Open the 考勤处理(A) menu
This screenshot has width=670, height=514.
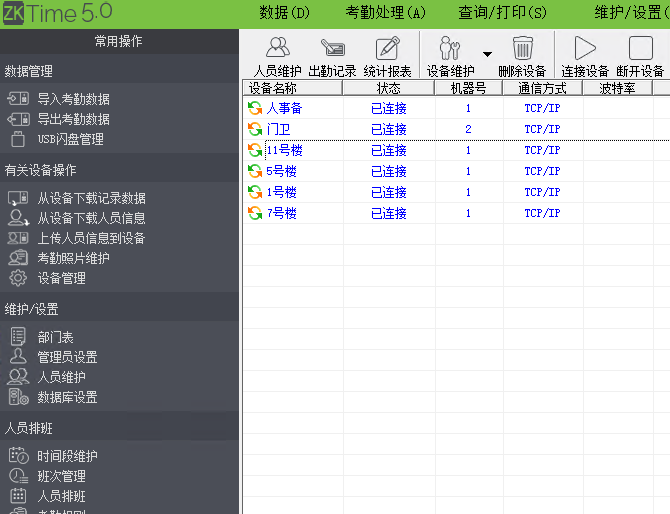(x=385, y=13)
